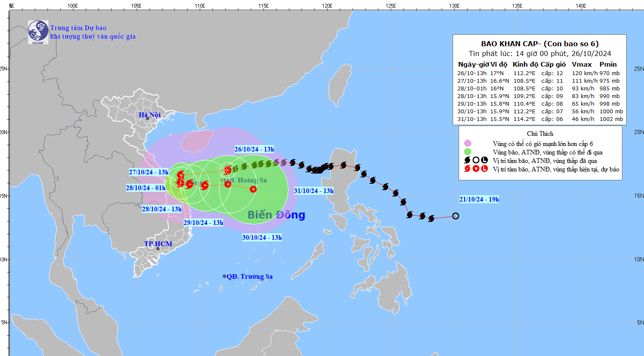Select the 31/10/24 - 13h forecast label
Image resolution: width=644 pixels, height=356 pixels.
pyautogui.click(x=314, y=191)
